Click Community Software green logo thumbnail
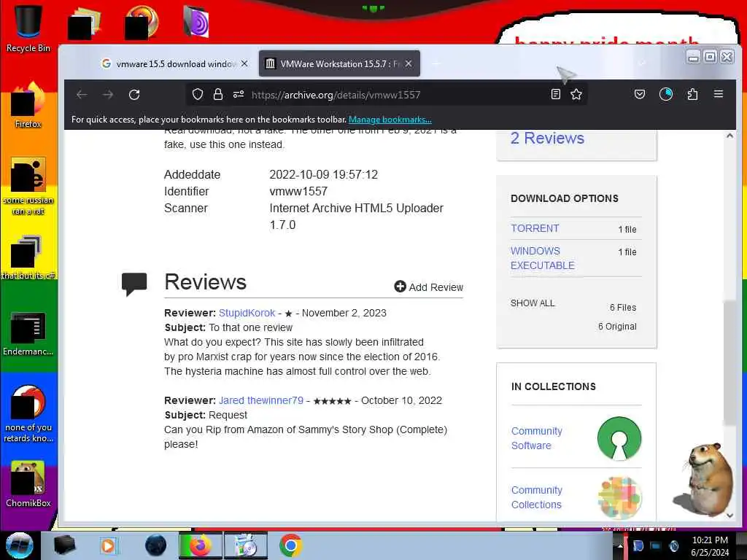747x560 pixels. 619,438
